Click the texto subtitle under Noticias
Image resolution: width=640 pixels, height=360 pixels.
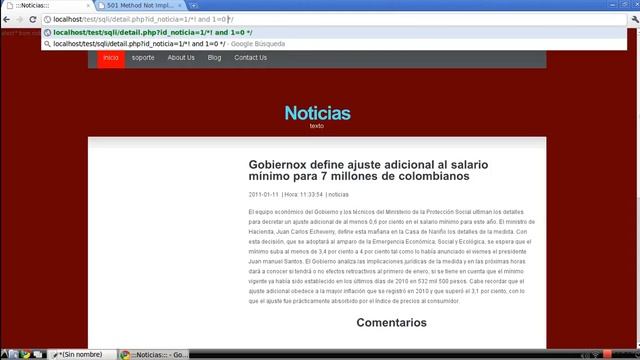tap(317, 126)
